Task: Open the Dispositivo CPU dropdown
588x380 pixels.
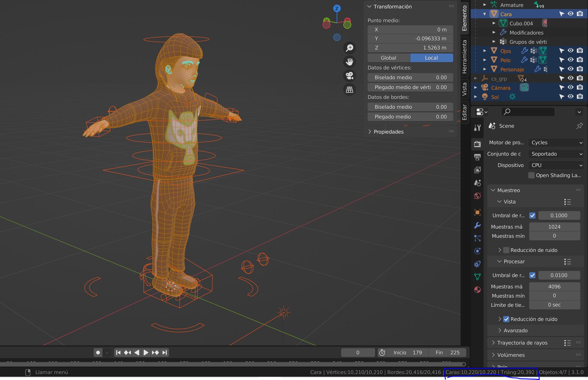Action: point(556,165)
